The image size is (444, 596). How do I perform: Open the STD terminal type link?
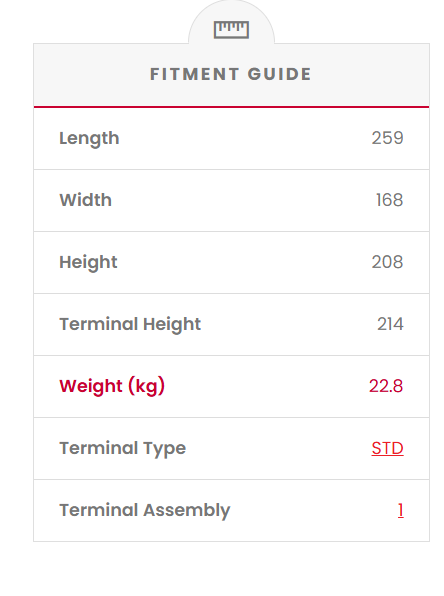tap(387, 448)
